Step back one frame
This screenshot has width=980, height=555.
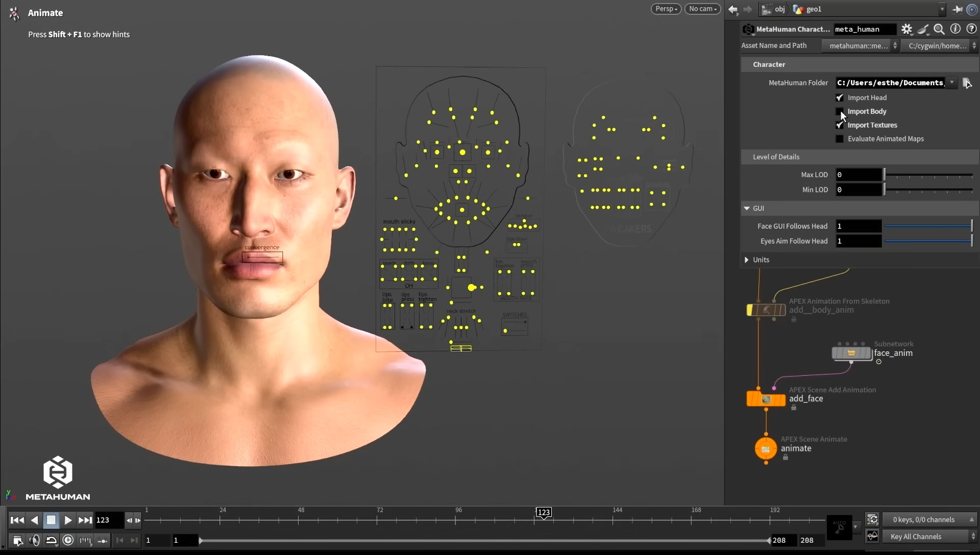point(129,520)
